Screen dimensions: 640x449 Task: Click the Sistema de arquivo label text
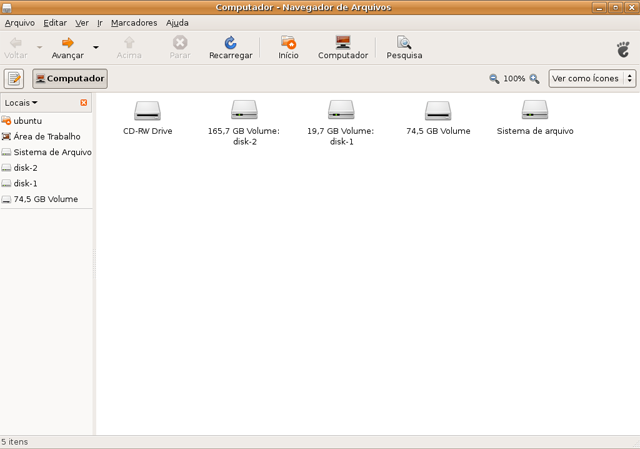(x=535, y=131)
